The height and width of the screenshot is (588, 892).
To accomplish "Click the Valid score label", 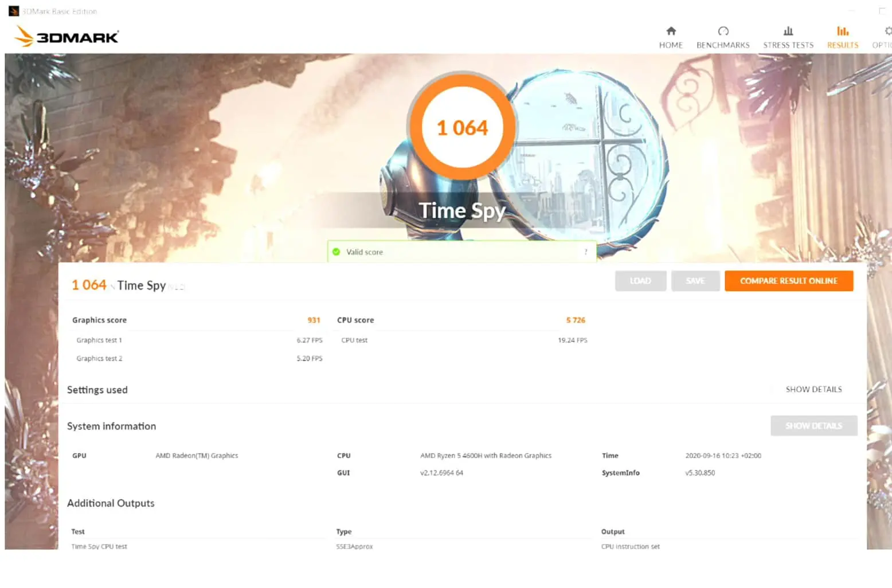I will pos(365,252).
